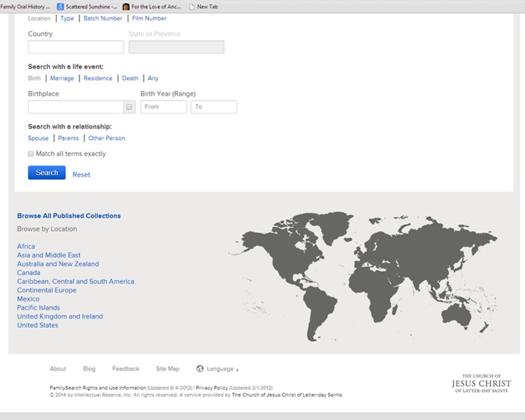
Task: Browse Continental Europe collections
Action: pos(47,290)
